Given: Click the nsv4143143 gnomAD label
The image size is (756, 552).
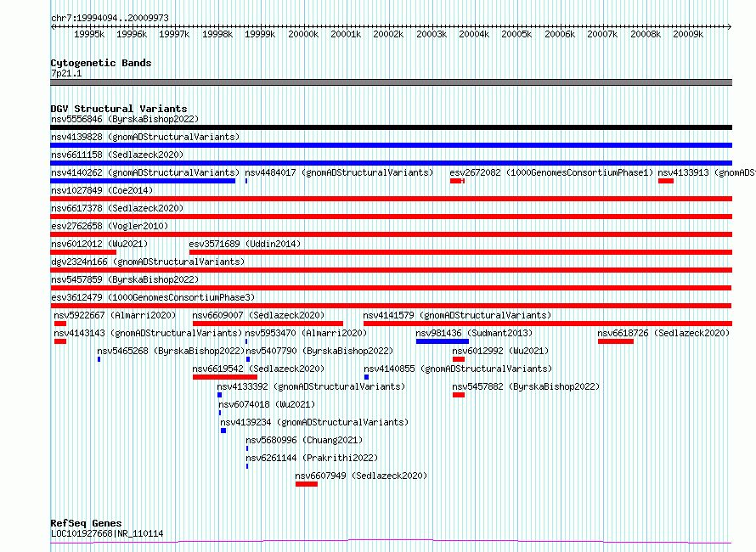Looking at the screenshot, I should 148,333.
